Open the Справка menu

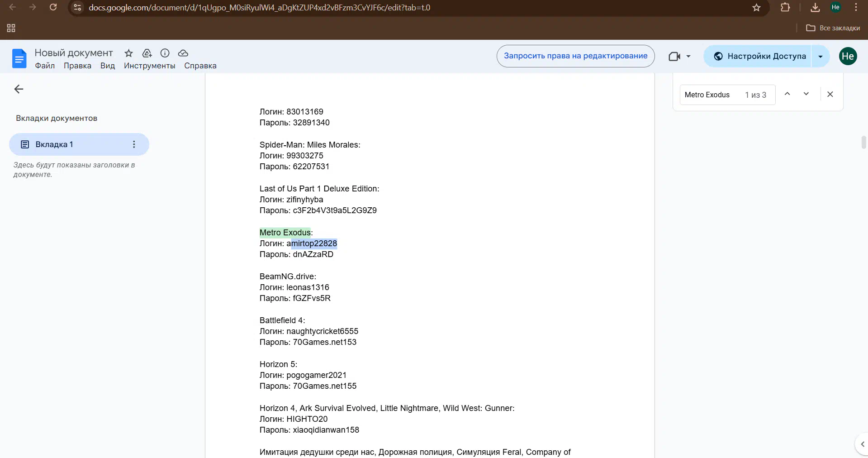pos(200,66)
